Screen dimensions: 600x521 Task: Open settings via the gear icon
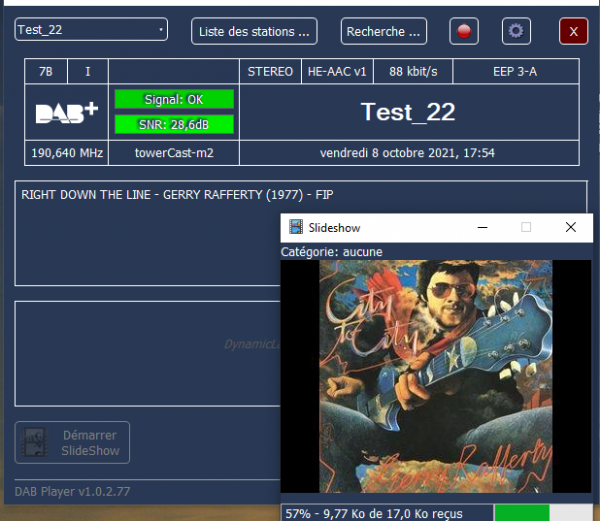pos(516,31)
